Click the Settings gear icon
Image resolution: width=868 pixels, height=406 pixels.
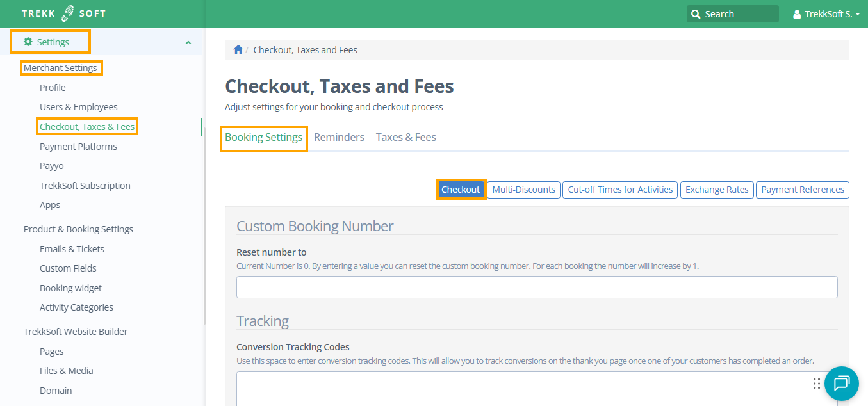coord(28,42)
